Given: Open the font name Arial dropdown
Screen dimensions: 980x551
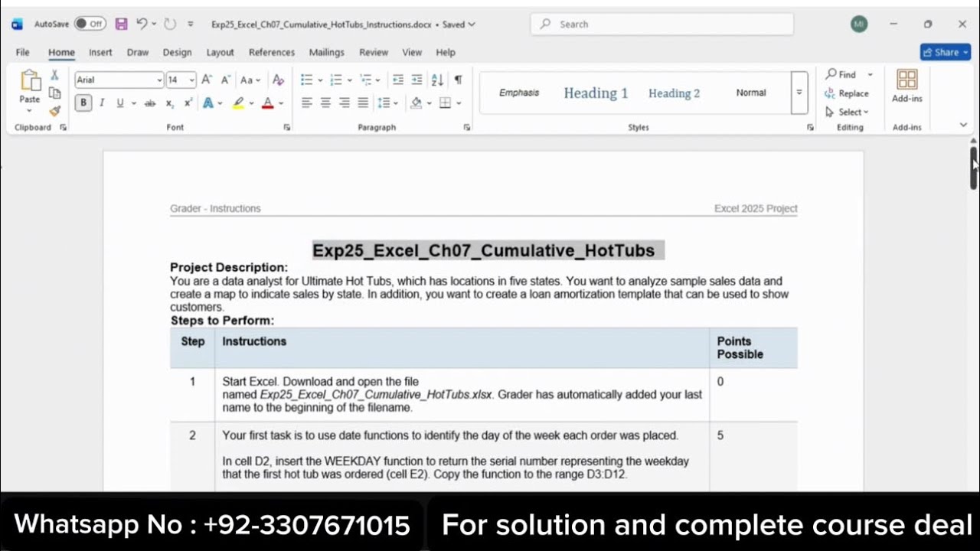Looking at the screenshot, I should pyautogui.click(x=159, y=80).
